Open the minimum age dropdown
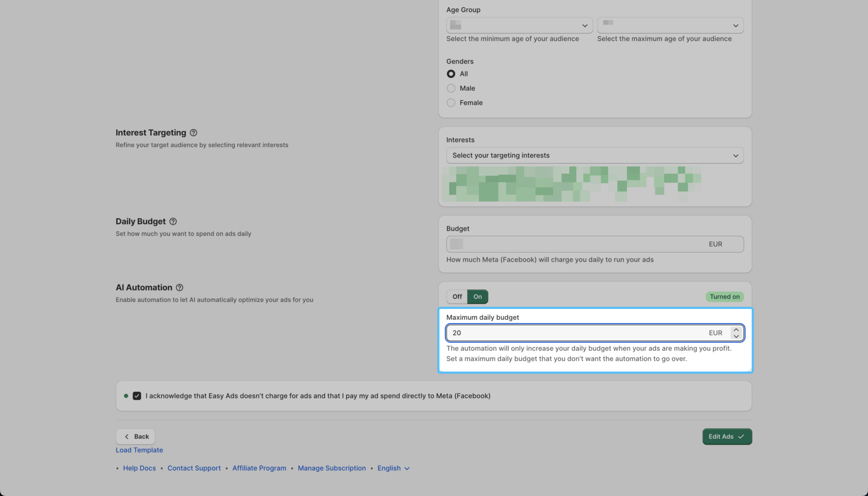868x496 pixels. [x=519, y=25]
